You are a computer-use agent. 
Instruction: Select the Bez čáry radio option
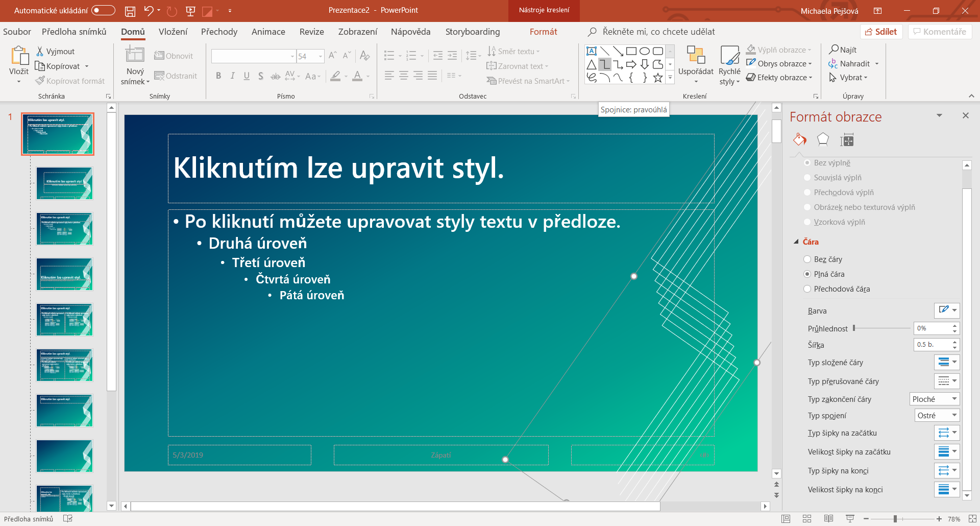(x=807, y=259)
